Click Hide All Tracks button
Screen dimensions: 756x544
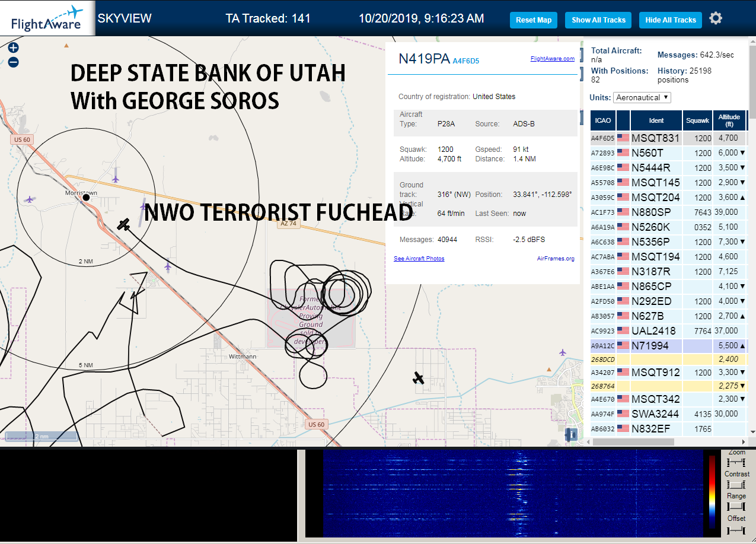pyautogui.click(x=671, y=20)
